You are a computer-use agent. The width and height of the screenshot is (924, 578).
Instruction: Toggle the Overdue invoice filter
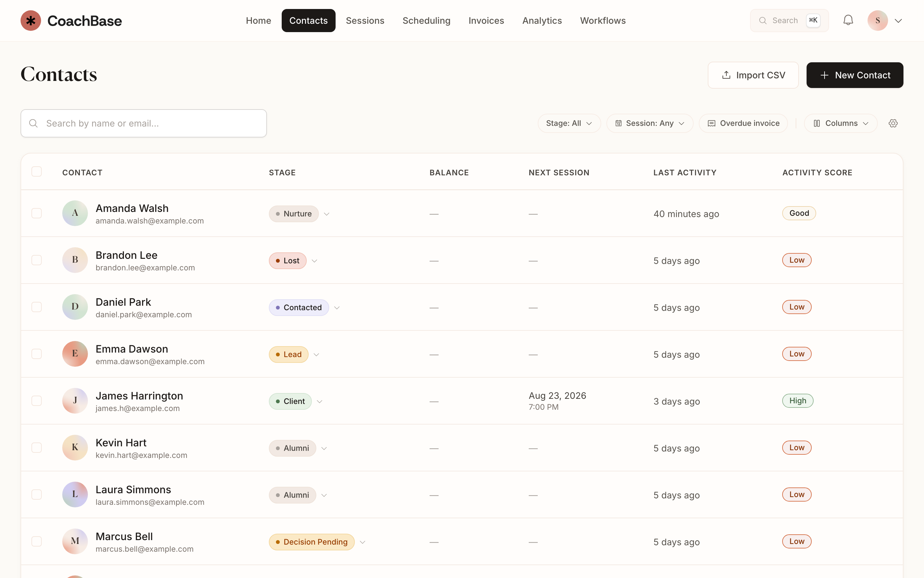pyautogui.click(x=743, y=123)
